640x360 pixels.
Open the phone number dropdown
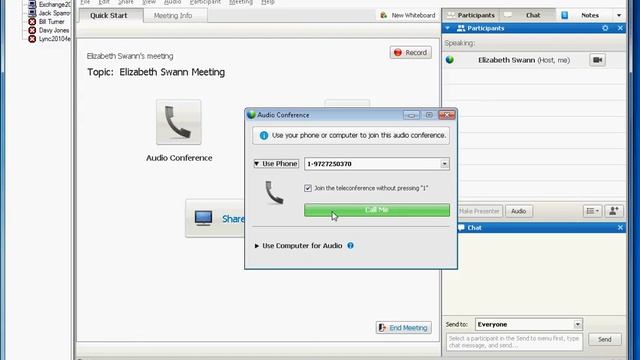444,164
